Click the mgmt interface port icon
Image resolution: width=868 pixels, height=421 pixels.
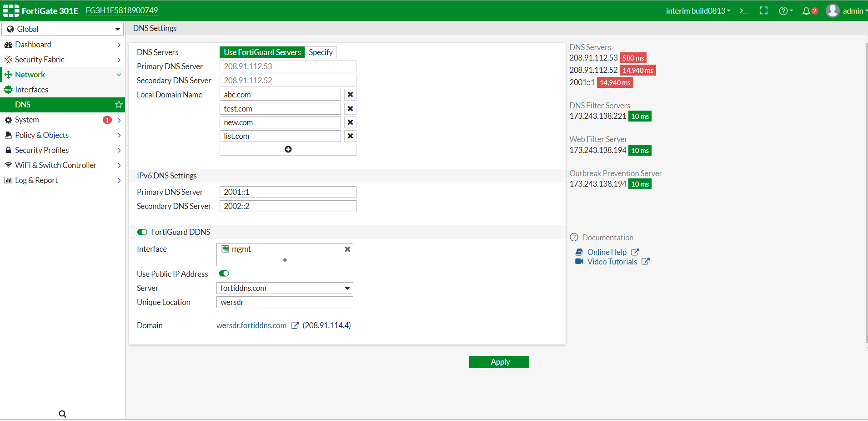[225, 249]
